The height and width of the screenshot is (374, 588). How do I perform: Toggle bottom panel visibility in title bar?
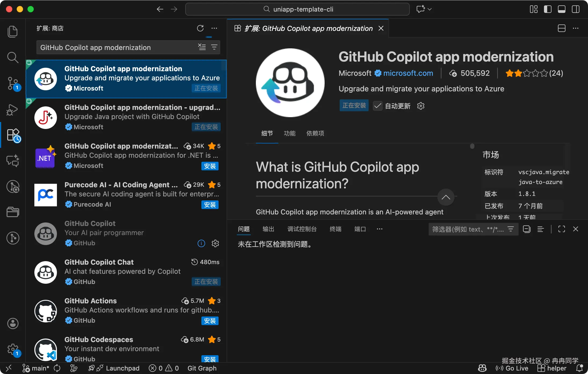[561, 9]
